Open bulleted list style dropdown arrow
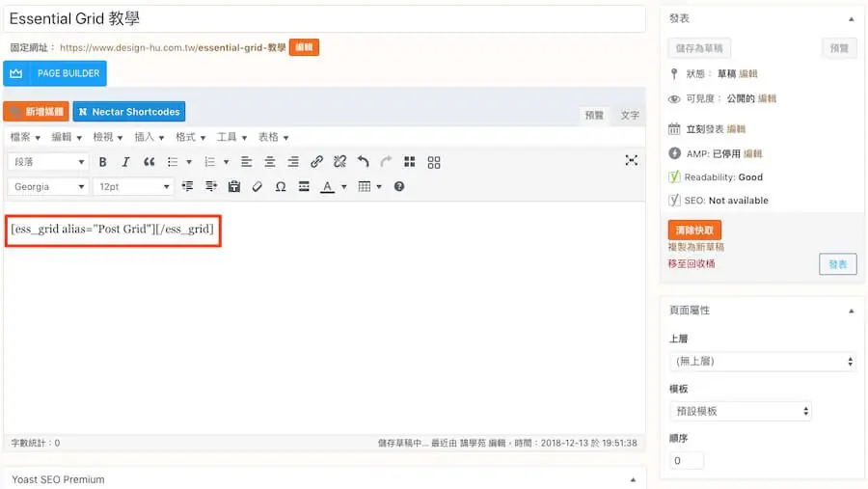Image resolution: width=868 pixels, height=489 pixels. tap(189, 162)
